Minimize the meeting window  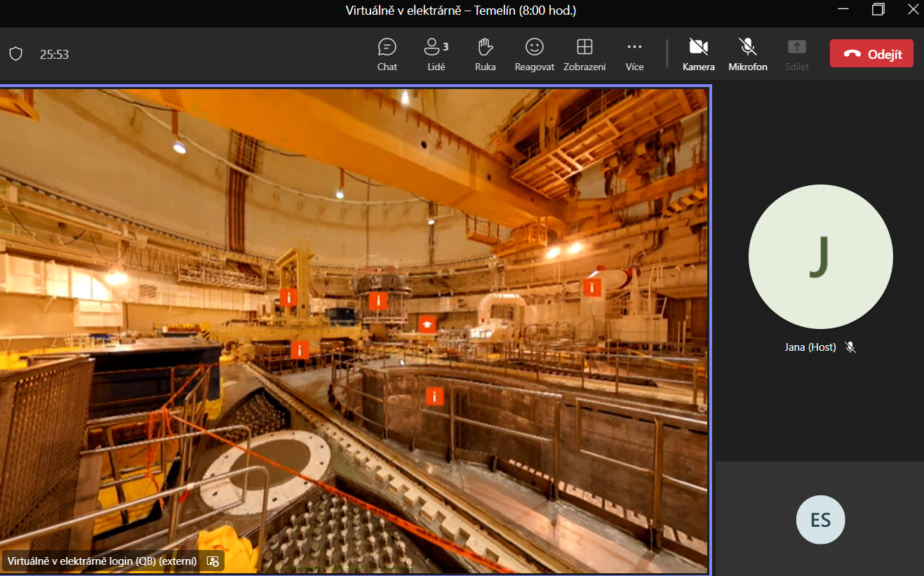[x=843, y=9]
